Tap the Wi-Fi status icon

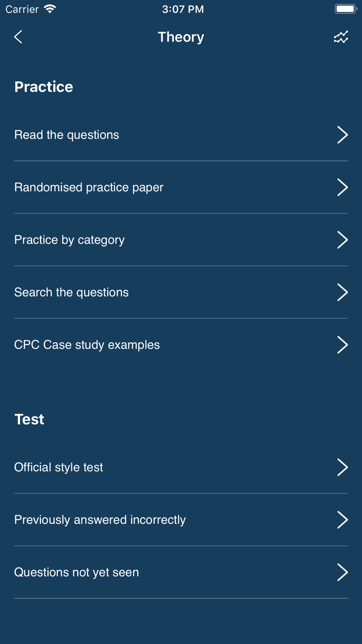(50, 9)
